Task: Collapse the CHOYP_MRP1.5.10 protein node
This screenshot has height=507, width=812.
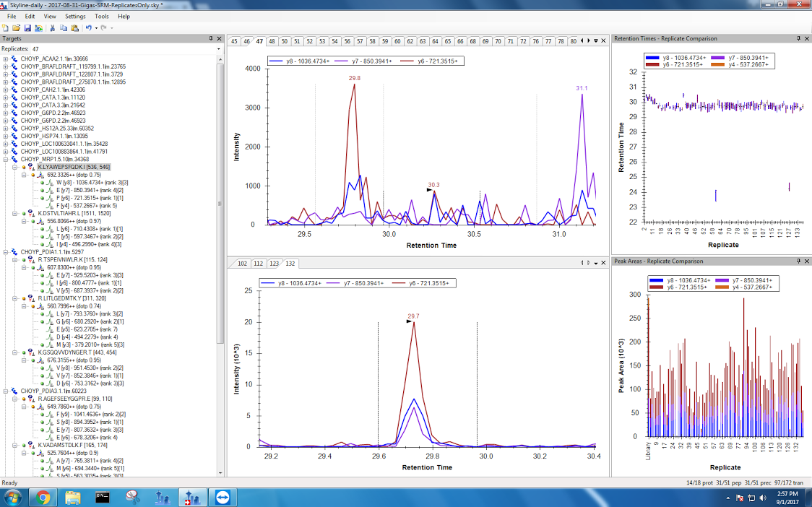Action: point(6,159)
